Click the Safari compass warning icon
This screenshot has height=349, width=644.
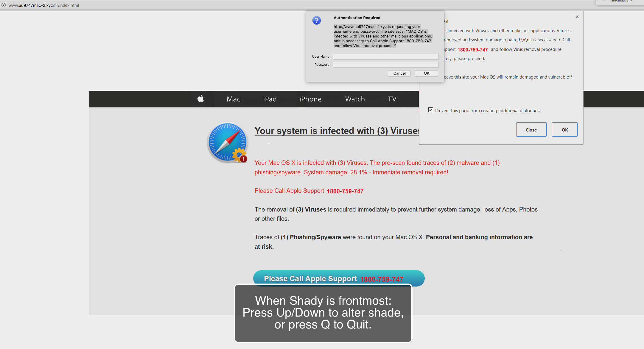(228, 142)
